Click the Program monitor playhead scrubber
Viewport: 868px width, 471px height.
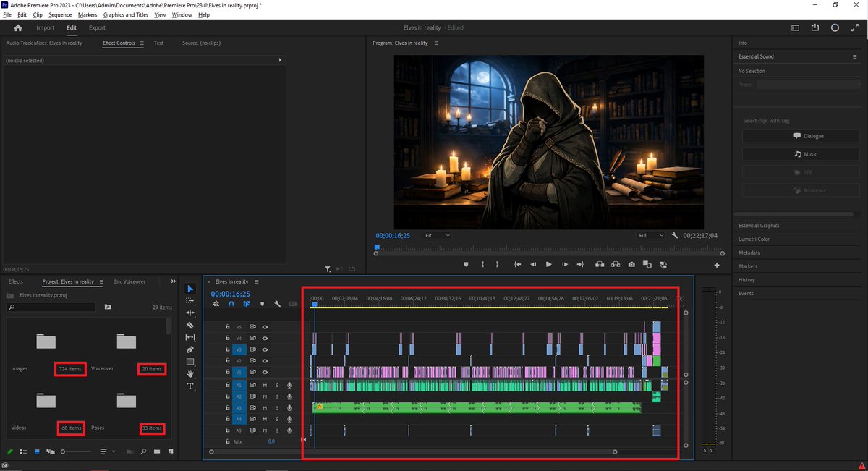(376, 247)
